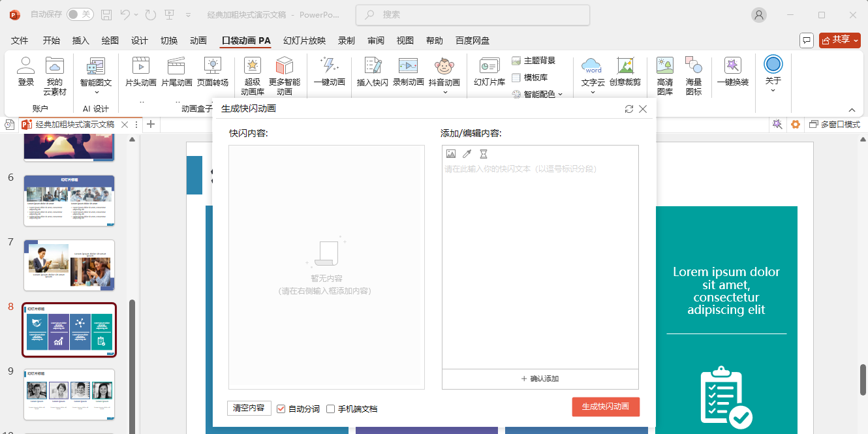868x434 pixels.
Task: Select slide 9 thumbnail
Action: tap(69, 394)
